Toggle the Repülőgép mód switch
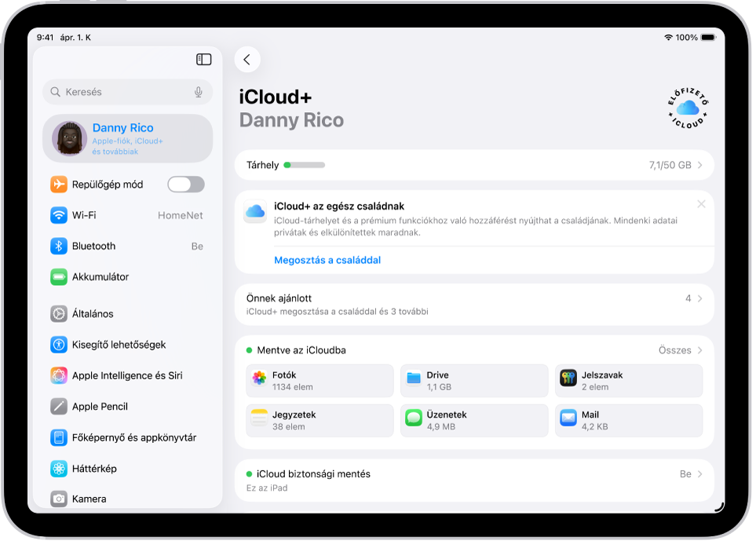 click(x=186, y=185)
